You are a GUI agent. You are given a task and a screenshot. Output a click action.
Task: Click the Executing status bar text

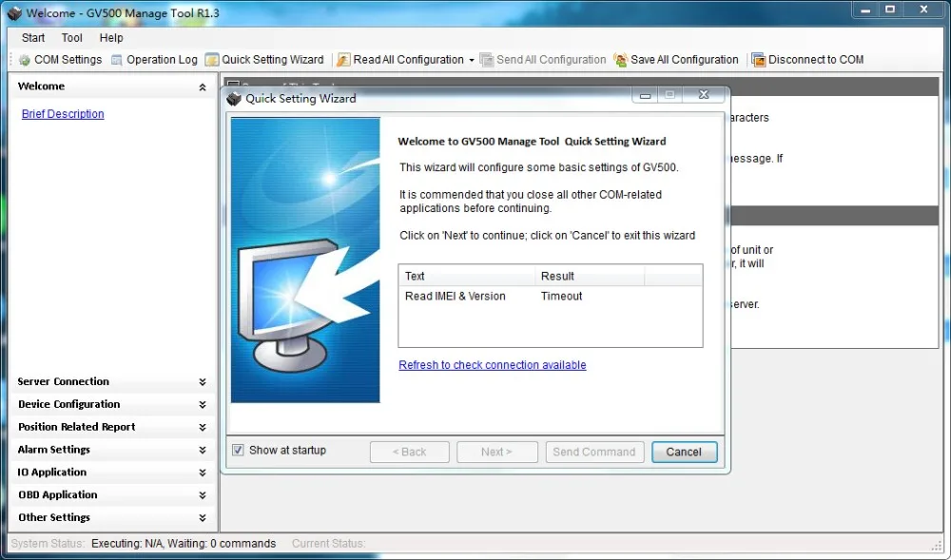pos(184,544)
